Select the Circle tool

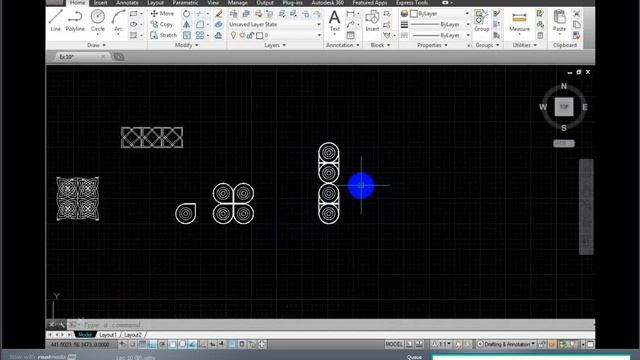tap(98, 21)
